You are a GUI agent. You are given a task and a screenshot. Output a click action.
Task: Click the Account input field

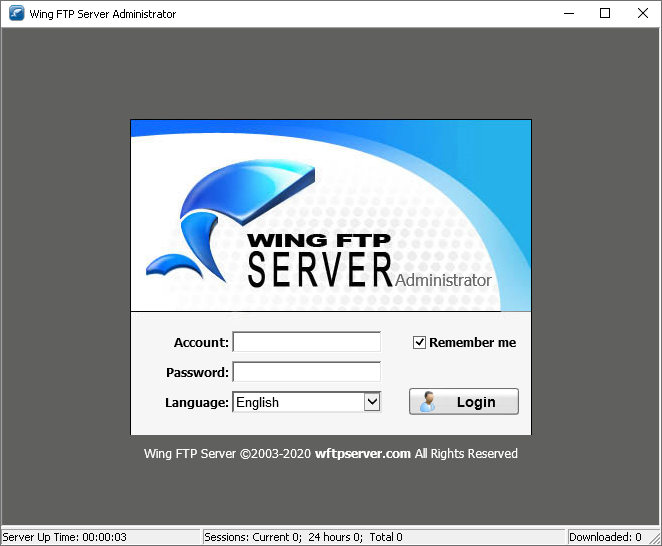[x=307, y=342]
